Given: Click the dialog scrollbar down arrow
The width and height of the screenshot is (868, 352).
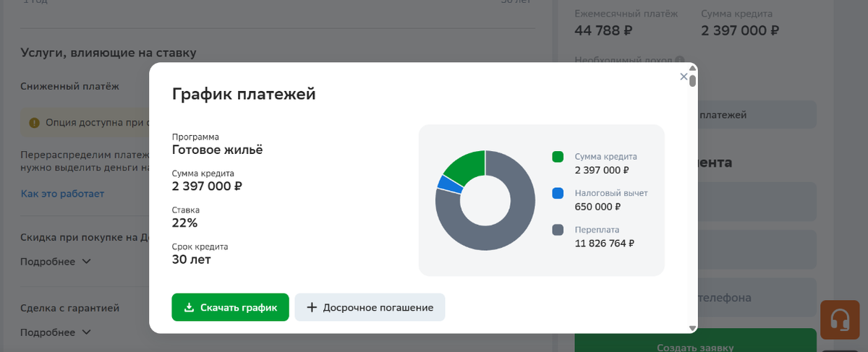Looking at the screenshot, I should [x=692, y=328].
